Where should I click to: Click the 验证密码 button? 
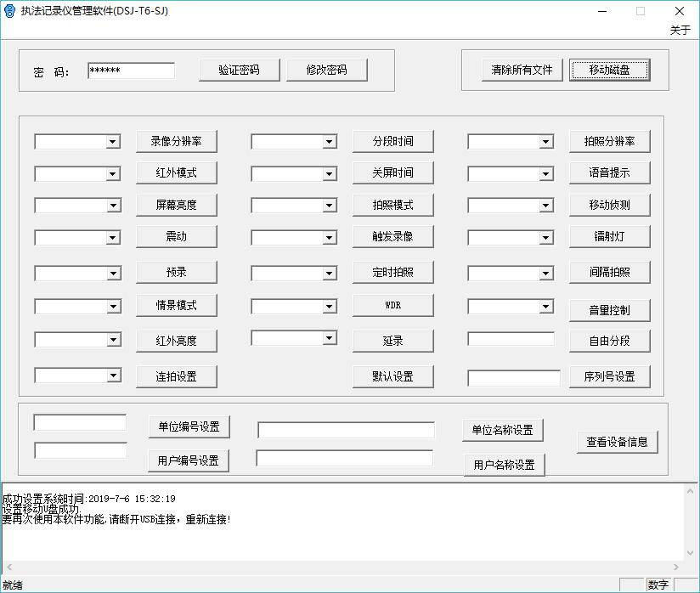coord(239,70)
